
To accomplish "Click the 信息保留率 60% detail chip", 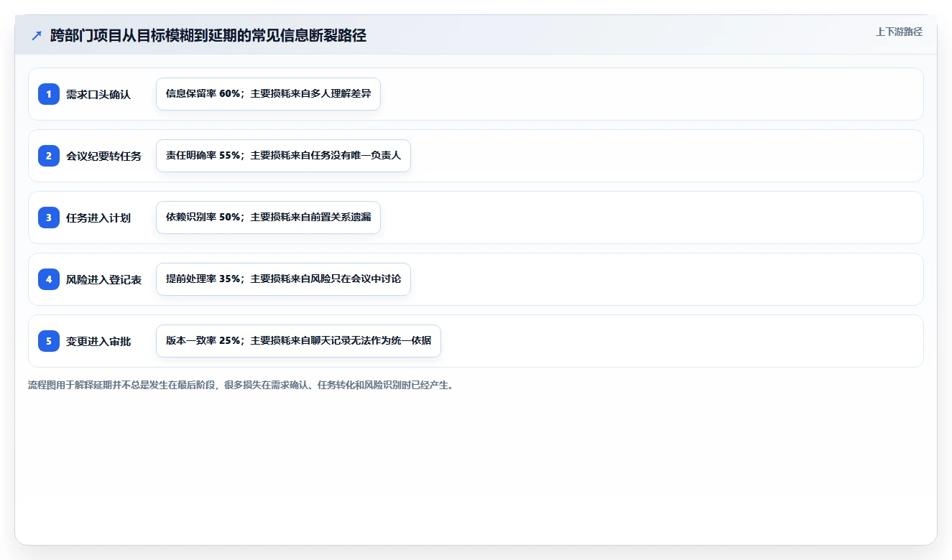I will click(268, 94).
